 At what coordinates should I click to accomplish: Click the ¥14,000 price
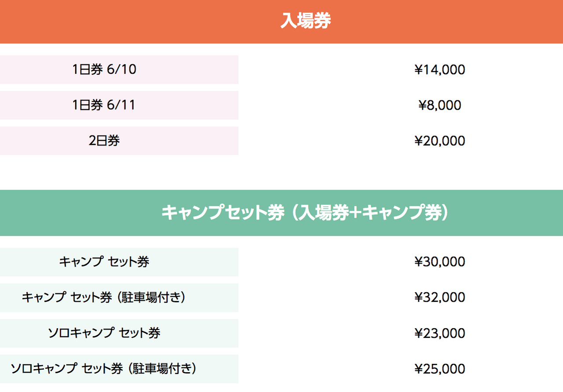coord(440,70)
